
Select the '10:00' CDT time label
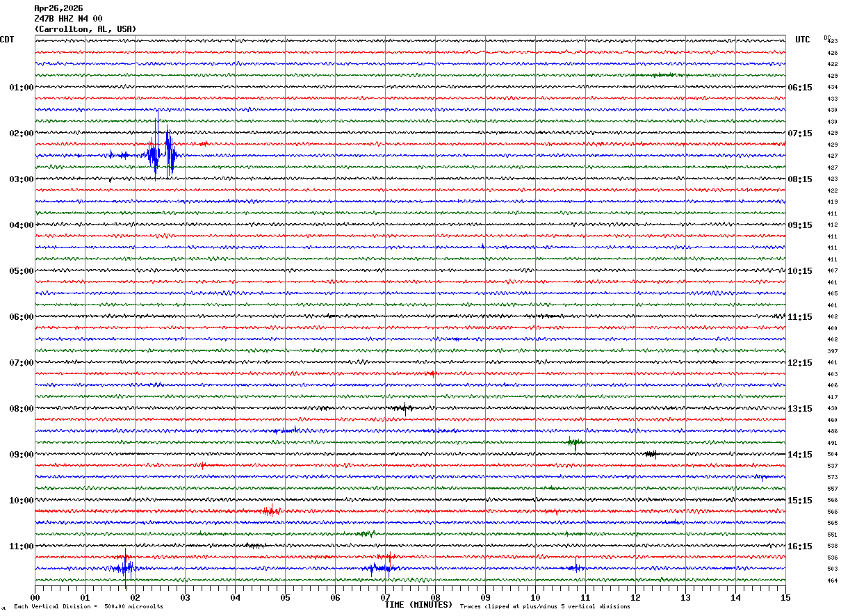click(22, 501)
